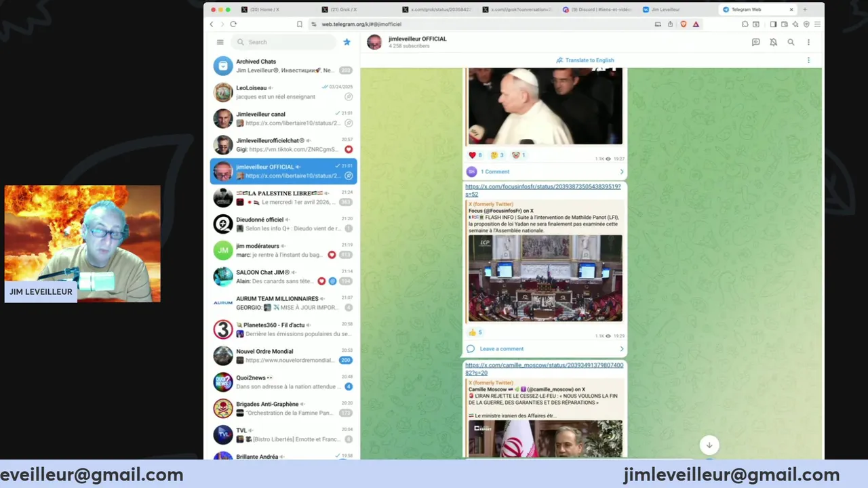This screenshot has height=488, width=868.
Task: Click the heart badge on Jimleveilleurofficielchat row
Action: [x=349, y=149]
